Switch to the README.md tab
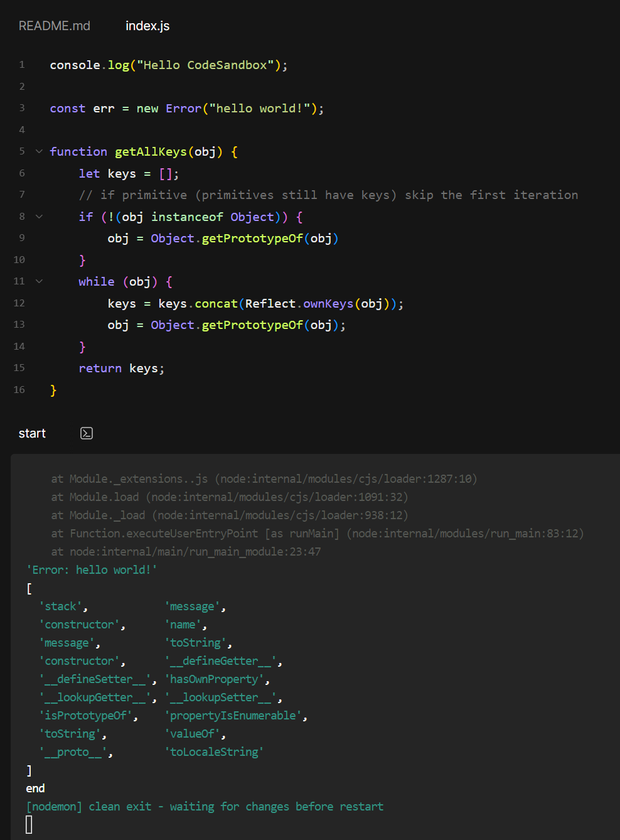This screenshot has height=840, width=620. tap(55, 26)
